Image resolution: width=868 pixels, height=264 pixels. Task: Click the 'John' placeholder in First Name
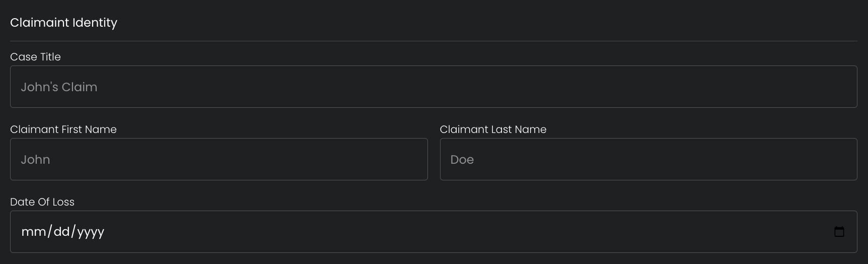tap(35, 160)
